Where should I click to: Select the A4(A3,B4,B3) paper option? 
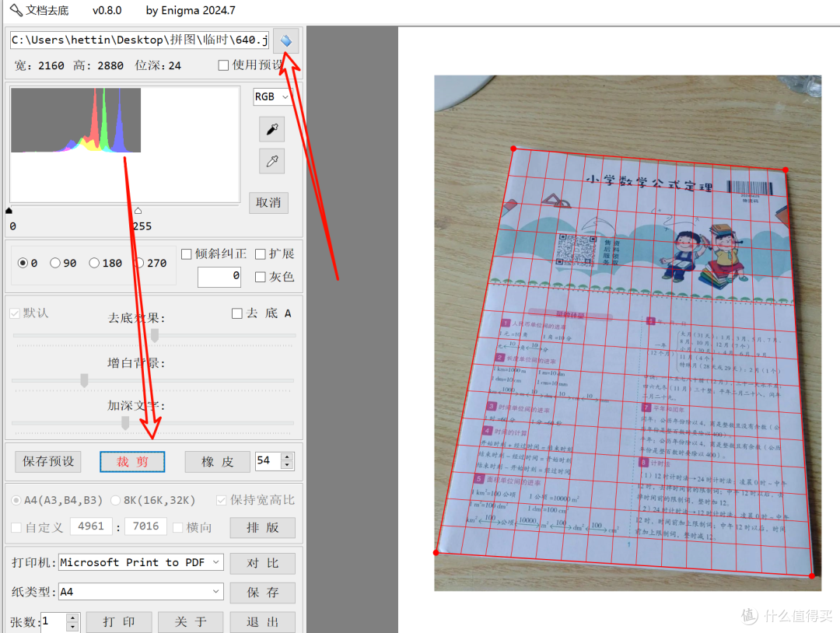coord(16,500)
